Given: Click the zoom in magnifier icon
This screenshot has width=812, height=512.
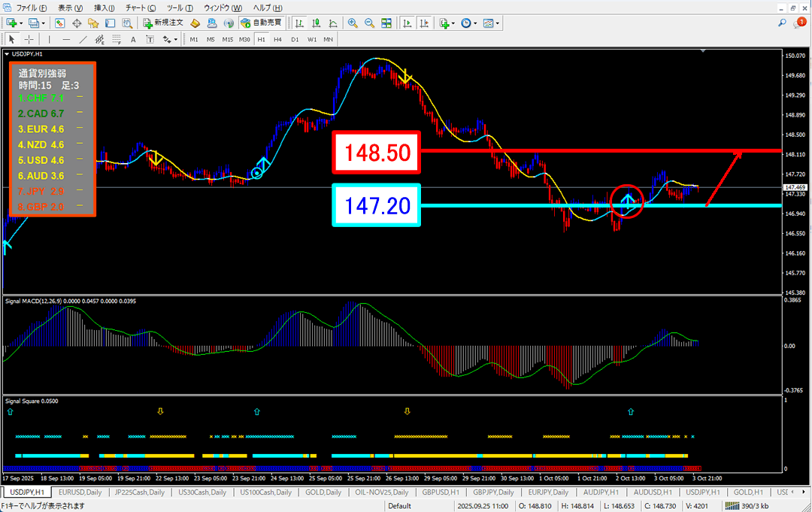Looking at the screenshot, I should [353, 23].
